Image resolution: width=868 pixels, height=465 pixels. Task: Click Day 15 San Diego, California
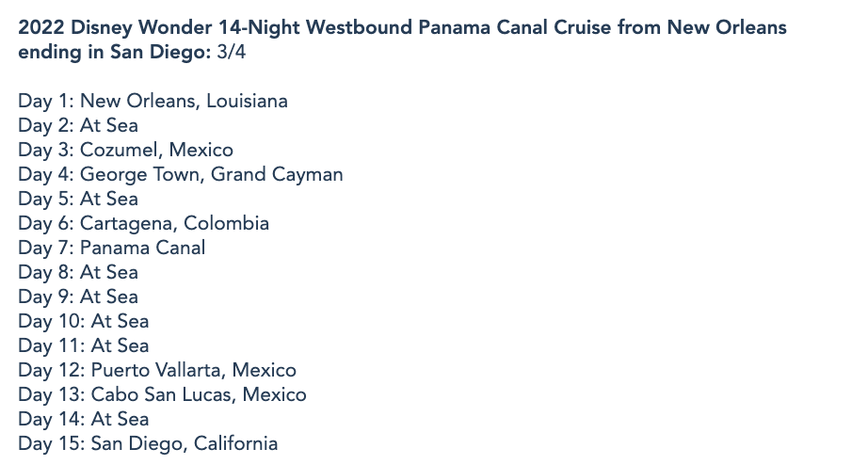pos(148,443)
